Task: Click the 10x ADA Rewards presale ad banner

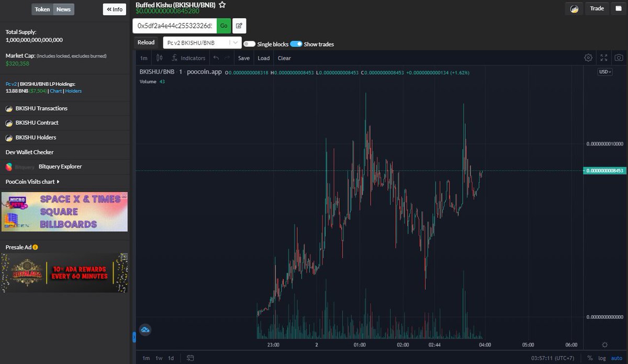Action: pyautogui.click(x=64, y=272)
